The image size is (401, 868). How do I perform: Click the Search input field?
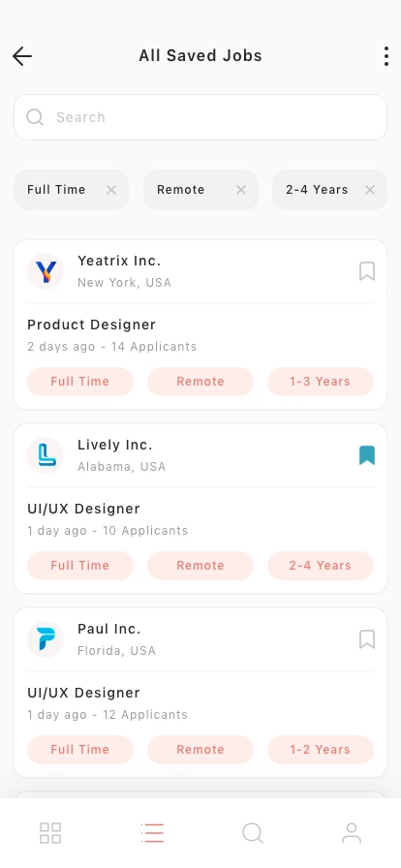(x=200, y=117)
